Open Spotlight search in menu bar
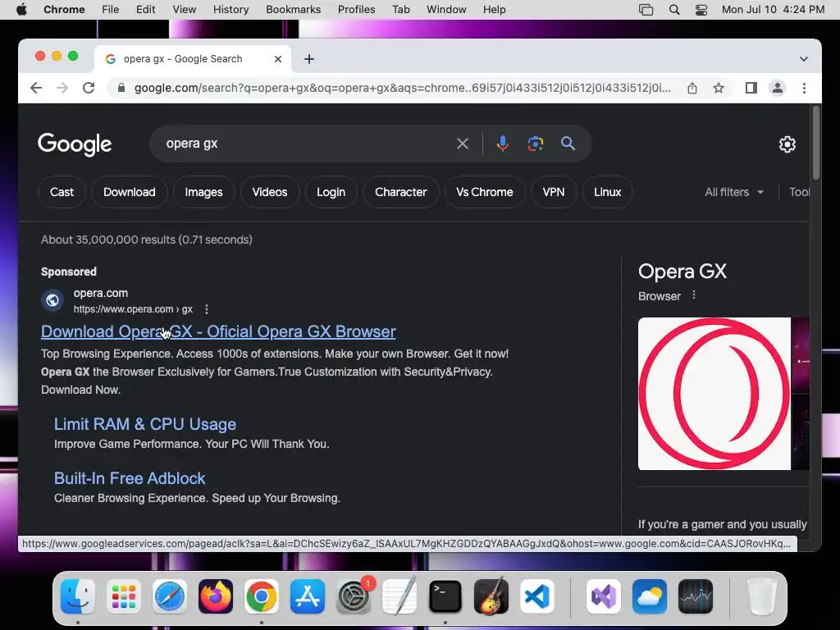 tap(674, 10)
